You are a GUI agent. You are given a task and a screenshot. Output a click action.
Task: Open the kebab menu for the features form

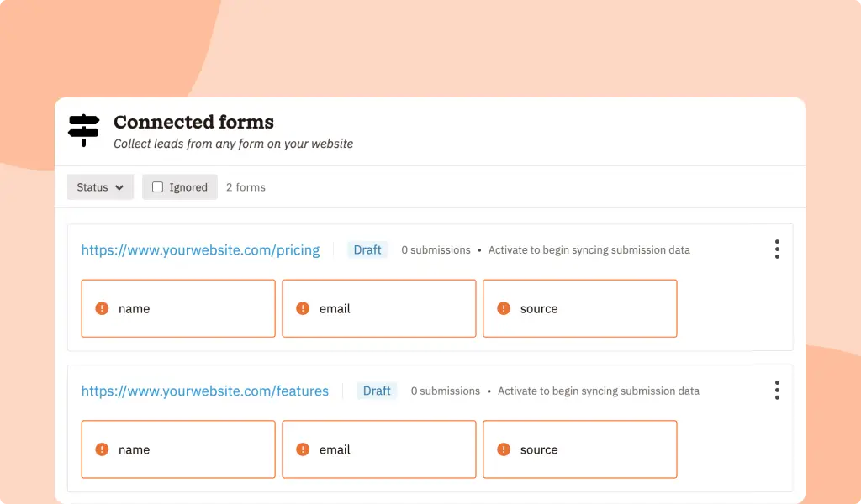777,391
